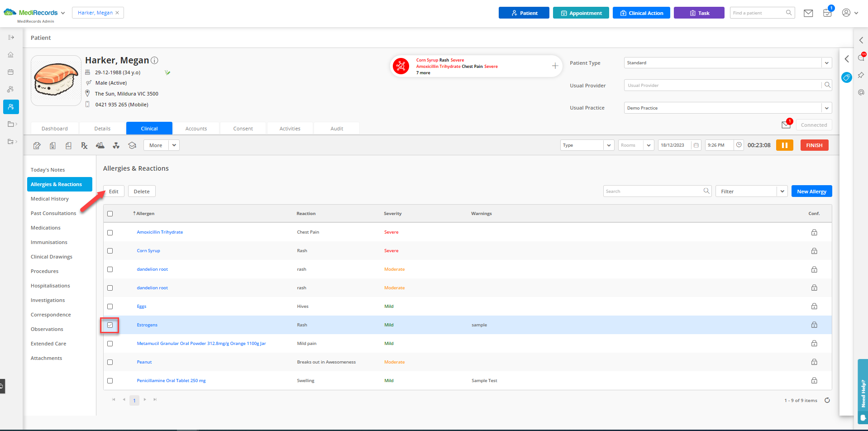
Task: Search Usual Provider magnifier icon
Action: tap(827, 85)
